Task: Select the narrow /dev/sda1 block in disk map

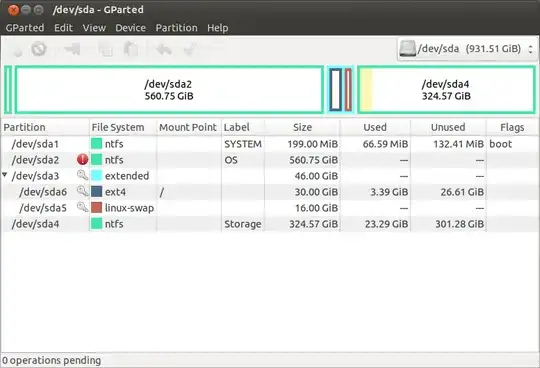Action: [8, 90]
